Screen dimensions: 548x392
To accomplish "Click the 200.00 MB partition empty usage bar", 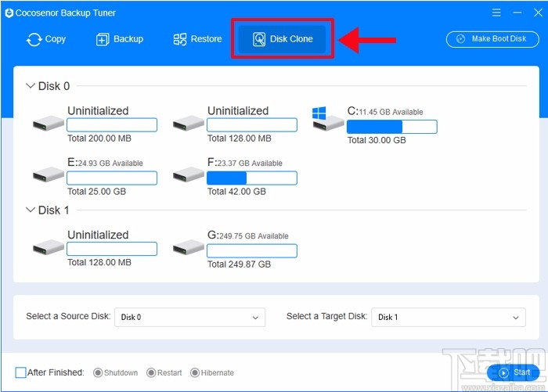I will 112,124.
